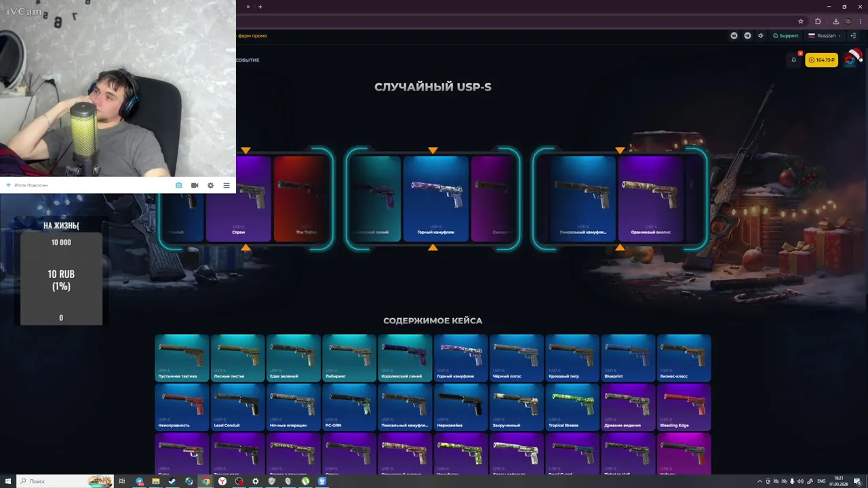
Task: Show hidden system tray icons
Action: point(760,481)
